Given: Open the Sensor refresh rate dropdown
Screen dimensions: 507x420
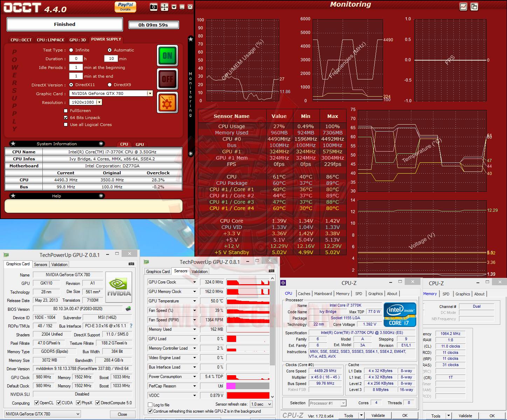Looking at the screenshot, I should click(261, 404).
